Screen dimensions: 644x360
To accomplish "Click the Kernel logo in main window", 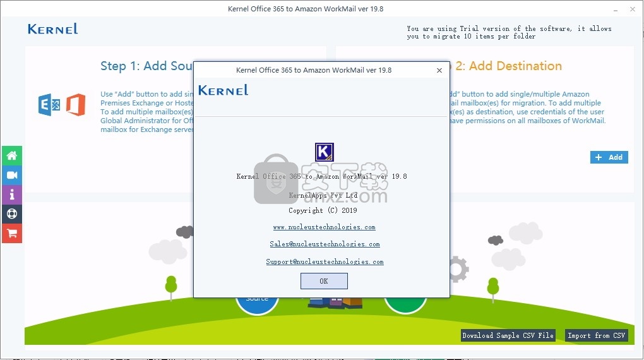I will (52, 29).
